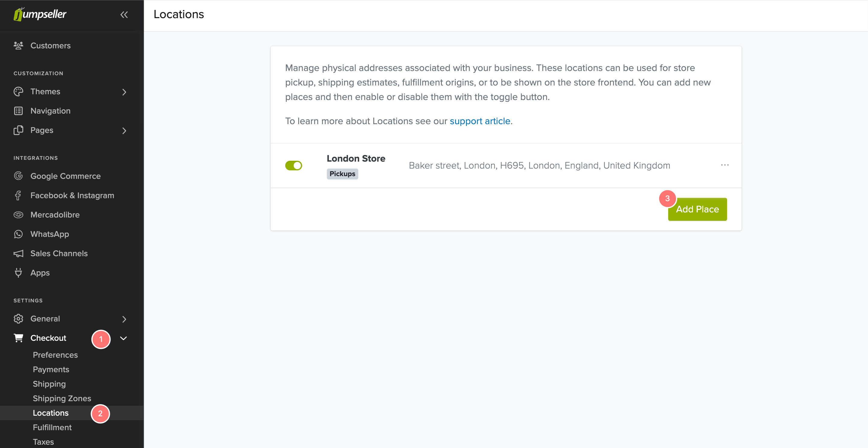Click the Pickups badge
Screen dimensions: 868x448
(342, 174)
